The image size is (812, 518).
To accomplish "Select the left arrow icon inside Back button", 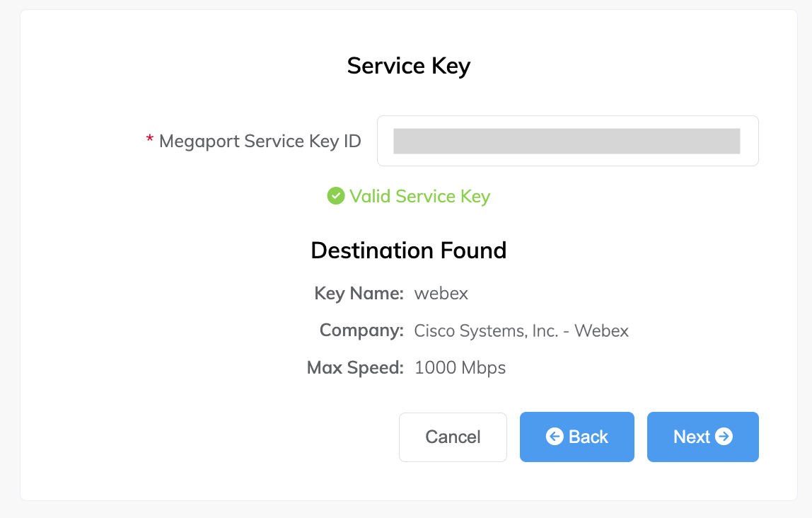I will (x=555, y=437).
